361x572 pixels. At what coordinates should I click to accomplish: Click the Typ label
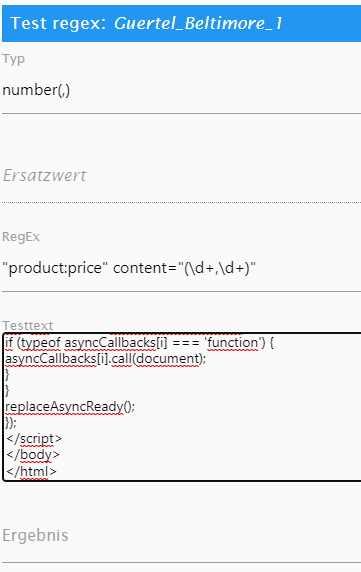coord(13,59)
